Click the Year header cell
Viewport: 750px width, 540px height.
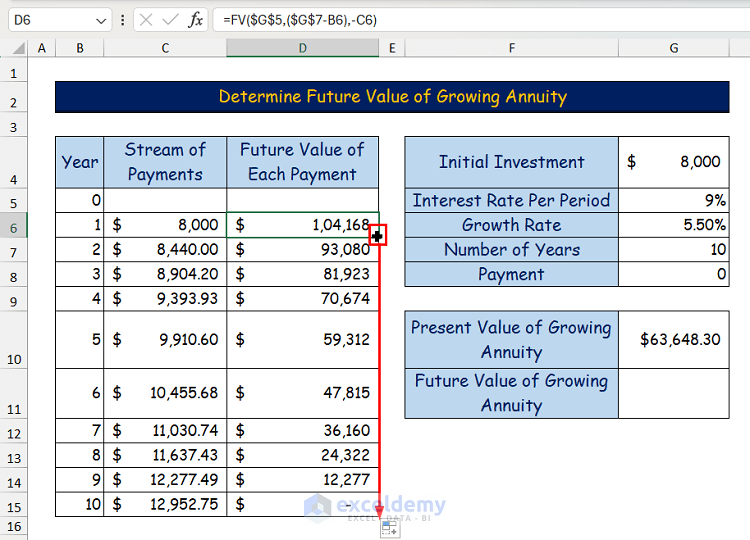click(79, 162)
